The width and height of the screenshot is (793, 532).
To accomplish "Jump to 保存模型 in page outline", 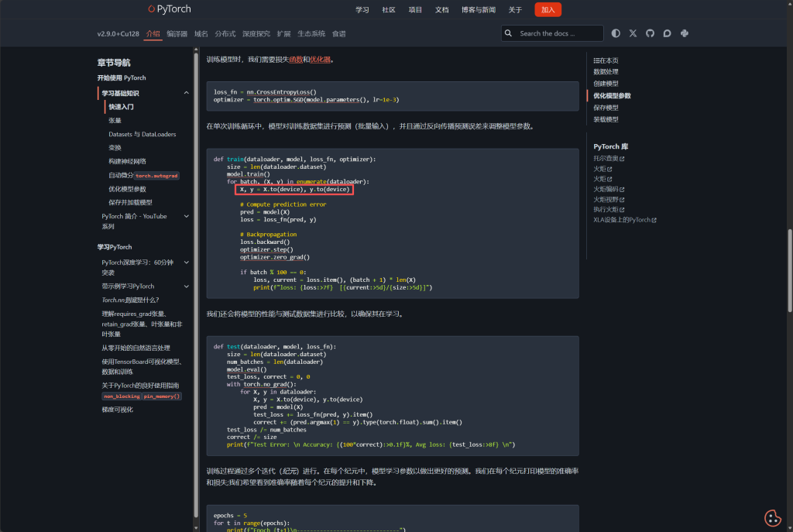I will [x=606, y=108].
